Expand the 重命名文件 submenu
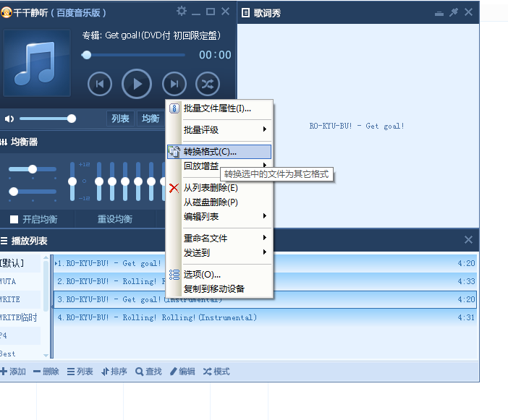508x420 pixels. [219, 238]
